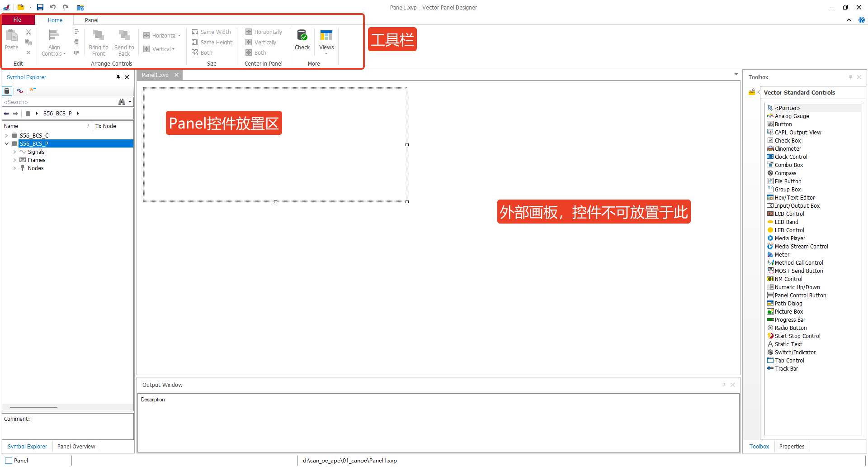The width and height of the screenshot is (868, 467).
Task: Expand the Nodes tree node
Action: (14, 168)
